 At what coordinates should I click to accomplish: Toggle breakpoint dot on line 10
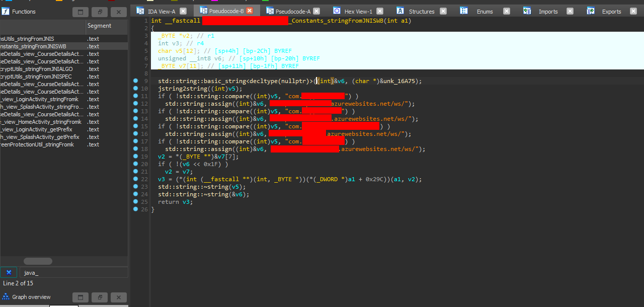(x=135, y=89)
